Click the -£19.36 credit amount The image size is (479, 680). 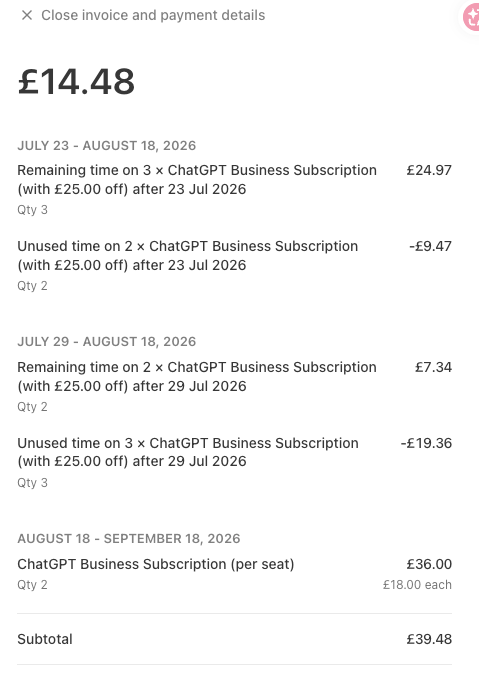(x=426, y=443)
